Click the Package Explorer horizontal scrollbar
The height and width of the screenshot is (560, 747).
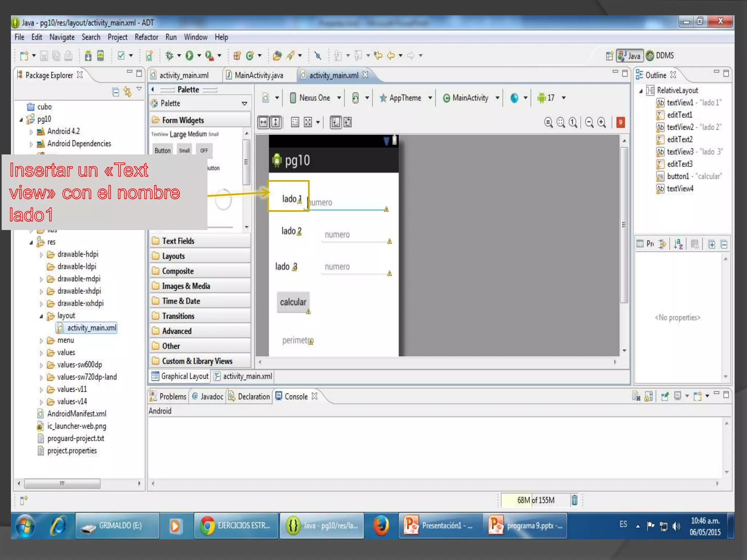(x=62, y=483)
